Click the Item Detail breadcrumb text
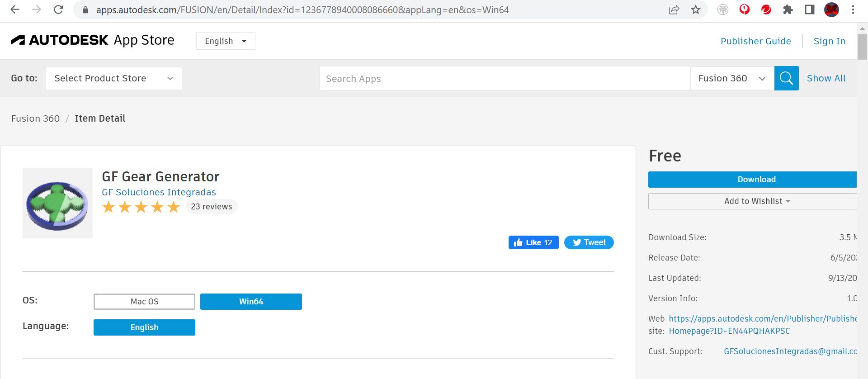Image resolution: width=868 pixels, height=379 pixels. 100,118
